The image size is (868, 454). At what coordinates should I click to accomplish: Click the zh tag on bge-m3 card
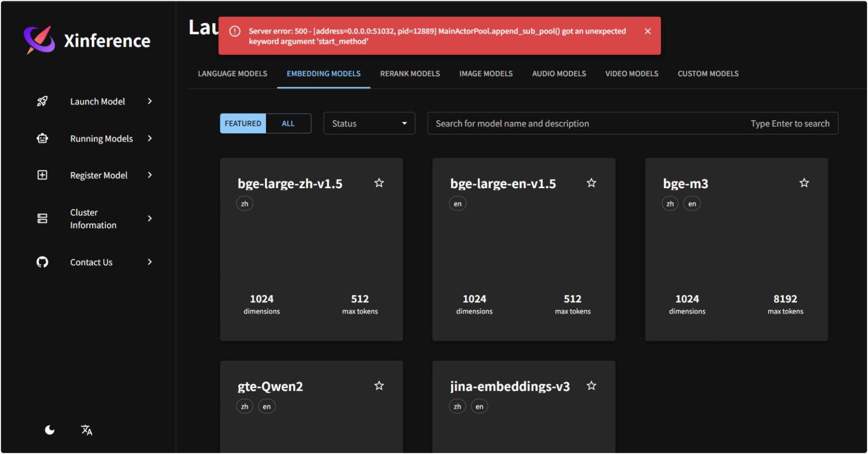[670, 204]
